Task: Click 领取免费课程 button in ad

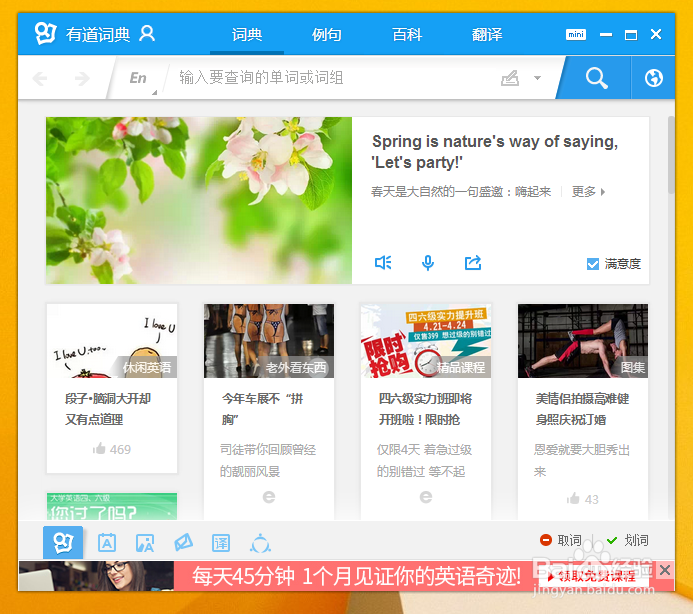Action: 593,576
